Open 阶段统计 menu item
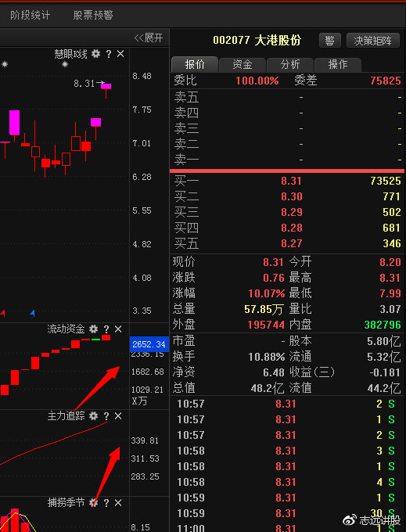 tap(31, 15)
